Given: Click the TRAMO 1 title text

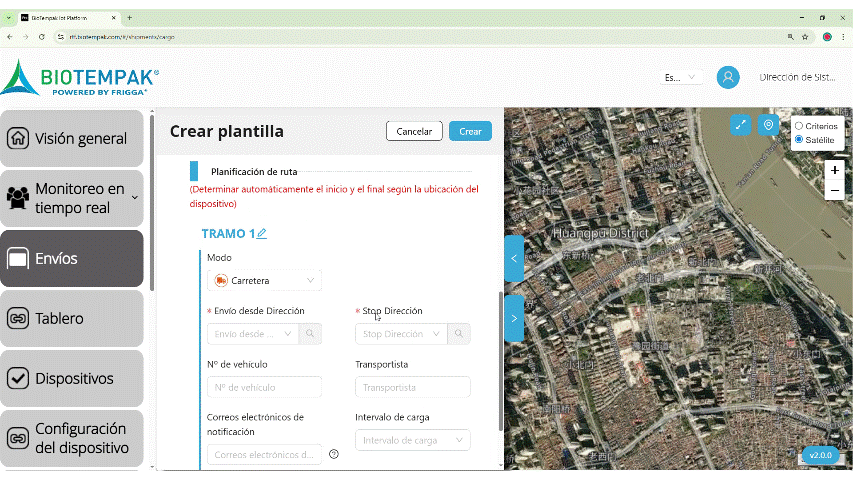Looking at the screenshot, I should pyautogui.click(x=228, y=233).
